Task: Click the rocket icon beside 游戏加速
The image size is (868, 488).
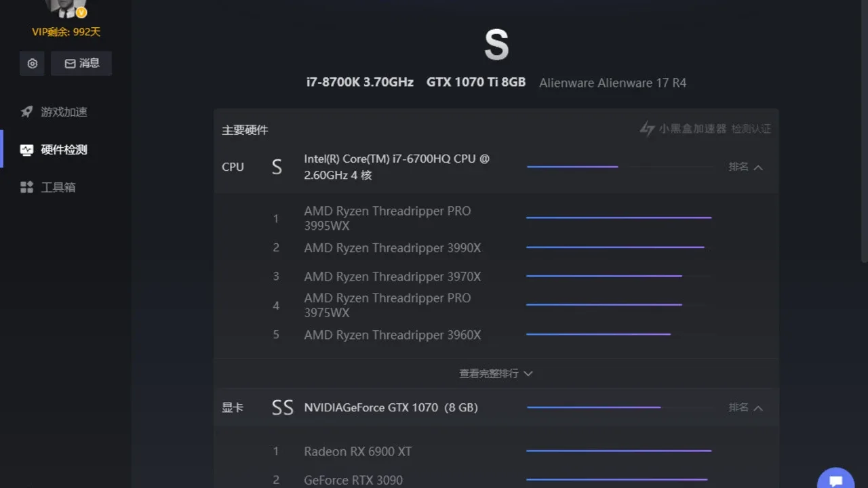Action: [26, 112]
